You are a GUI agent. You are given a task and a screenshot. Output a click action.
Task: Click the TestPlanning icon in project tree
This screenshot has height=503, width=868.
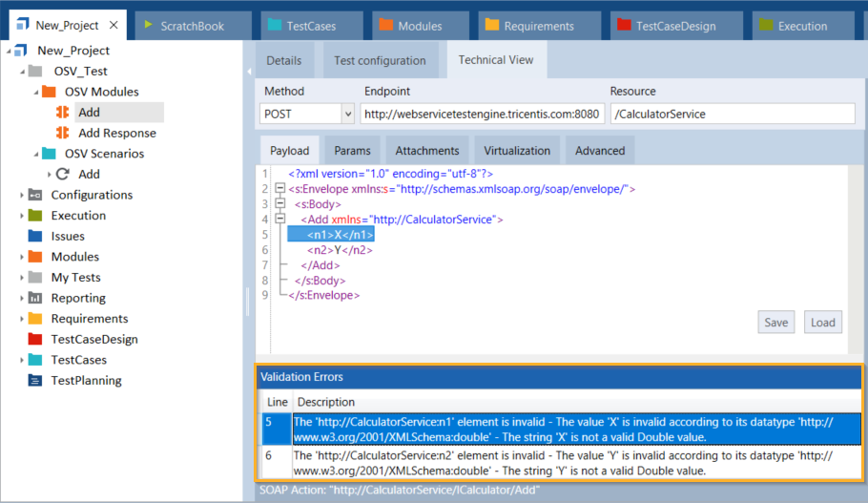[x=35, y=381]
